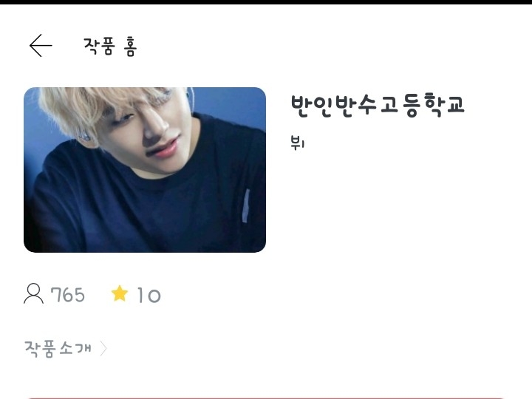The width and height of the screenshot is (532, 399).
Task: Tap the 765 subscriber count
Action: point(67,295)
